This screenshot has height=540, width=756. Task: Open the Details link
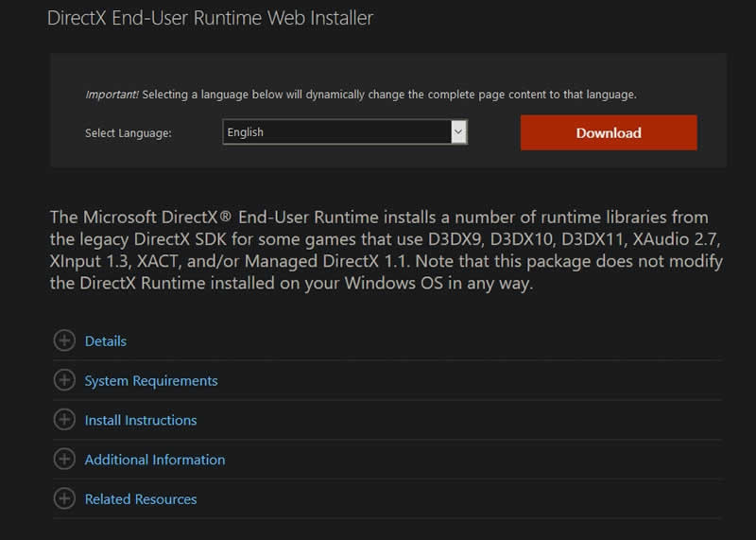point(106,341)
